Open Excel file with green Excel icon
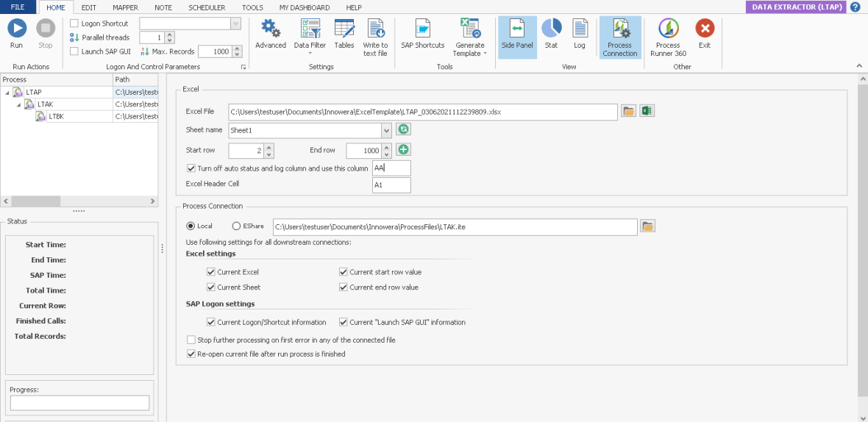The width and height of the screenshot is (868, 422). coord(647,112)
